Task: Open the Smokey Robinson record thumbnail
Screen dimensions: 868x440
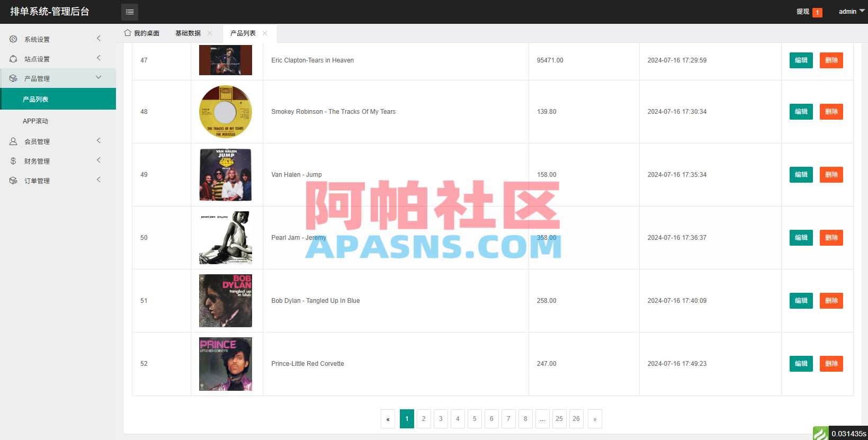Action: pyautogui.click(x=226, y=112)
